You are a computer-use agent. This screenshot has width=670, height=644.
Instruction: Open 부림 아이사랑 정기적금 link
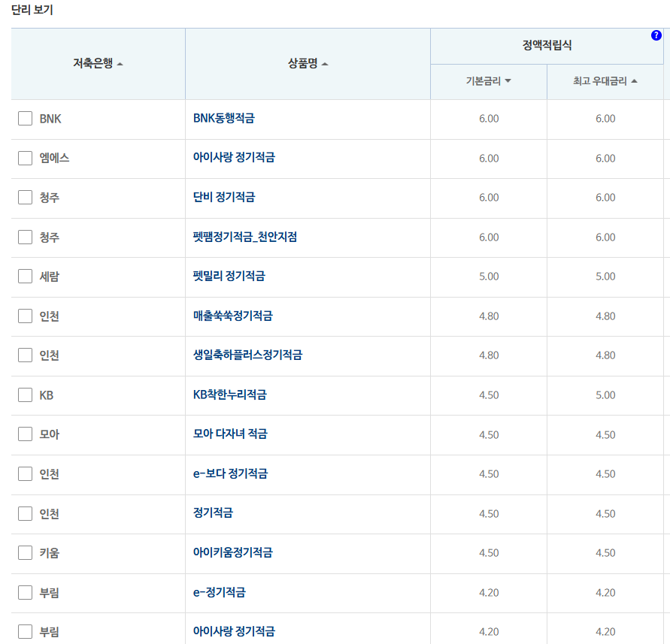pyautogui.click(x=234, y=632)
